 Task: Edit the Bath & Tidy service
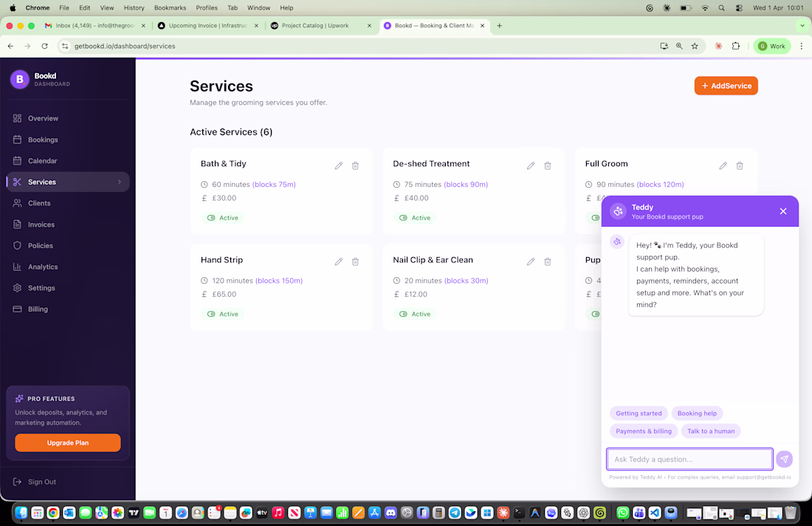338,165
